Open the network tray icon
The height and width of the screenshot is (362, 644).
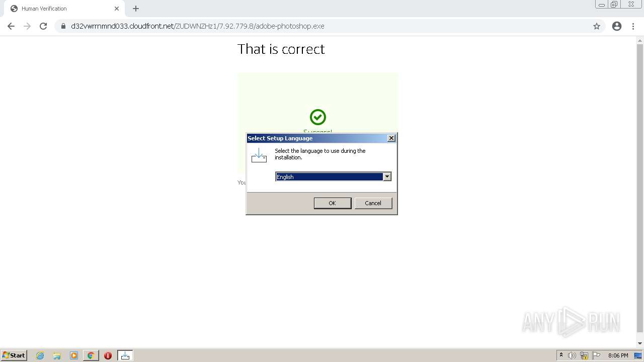click(x=584, y=355)
